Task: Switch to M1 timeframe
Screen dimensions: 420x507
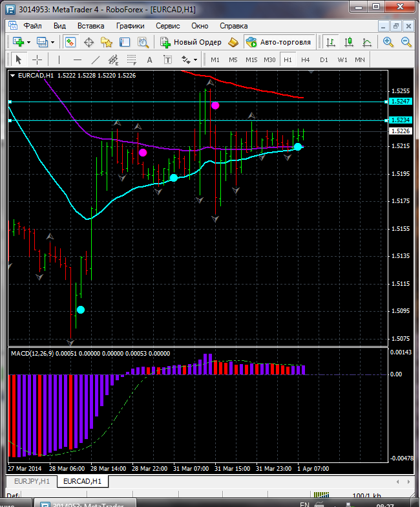Action: coord(215,59)
